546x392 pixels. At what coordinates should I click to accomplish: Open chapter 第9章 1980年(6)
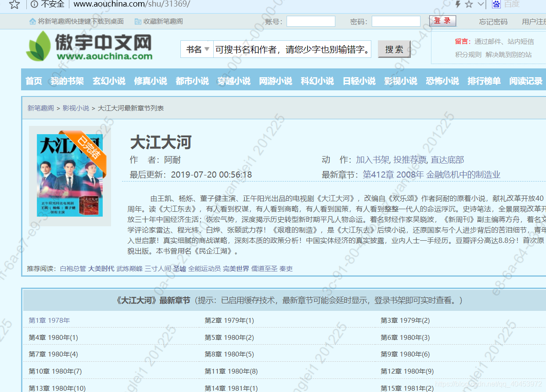[x=405, y=354]
